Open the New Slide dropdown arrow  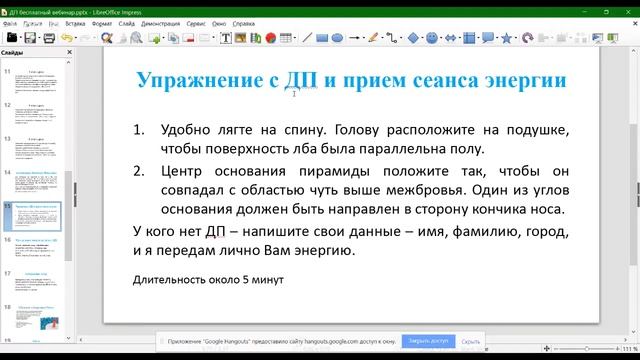(x=163, y=38)
